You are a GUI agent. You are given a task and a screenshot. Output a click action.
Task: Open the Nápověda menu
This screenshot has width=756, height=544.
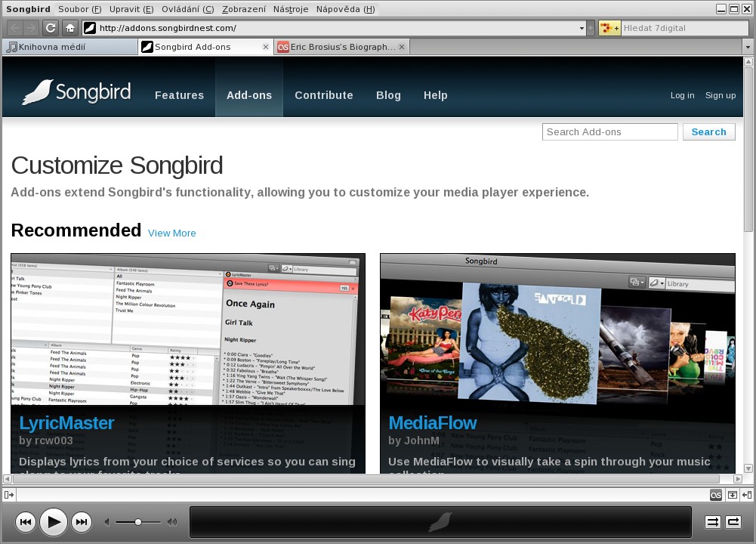click(x=345, y=9)
